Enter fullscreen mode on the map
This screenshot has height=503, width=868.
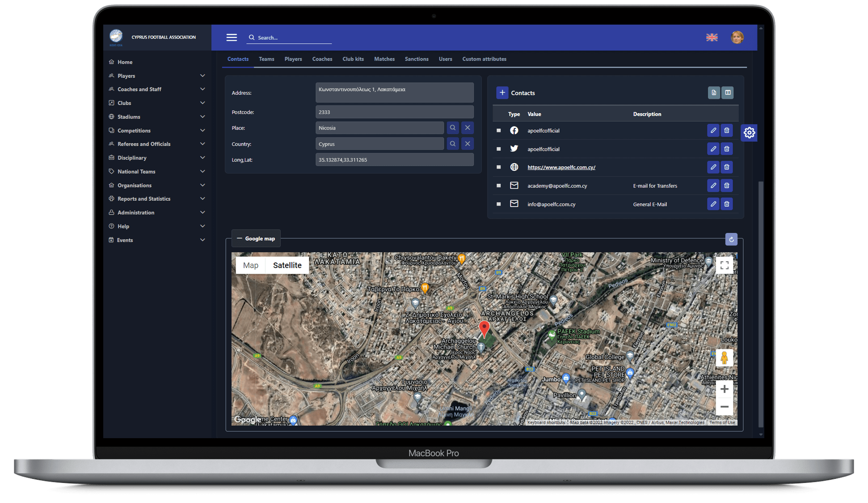click(x=725, y=265)
